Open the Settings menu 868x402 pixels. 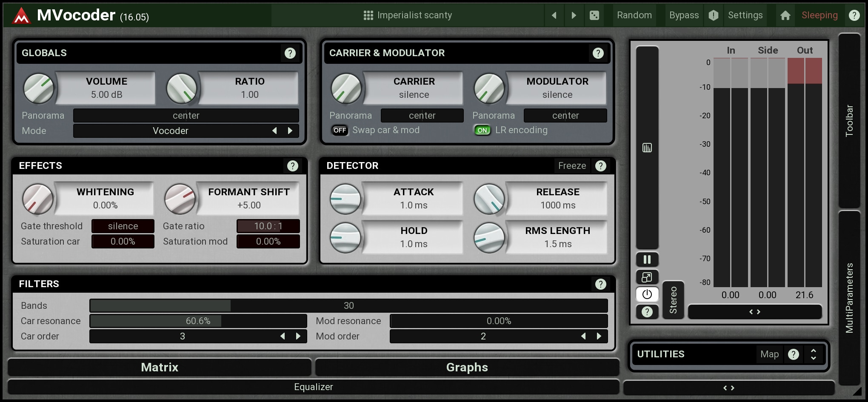pyautogui.click(x=745, y=15)
